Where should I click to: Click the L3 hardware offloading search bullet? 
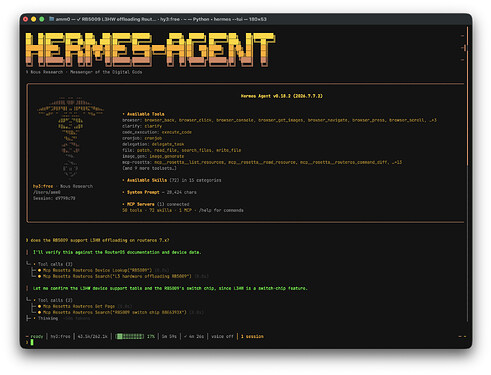(x=39, y=276)
